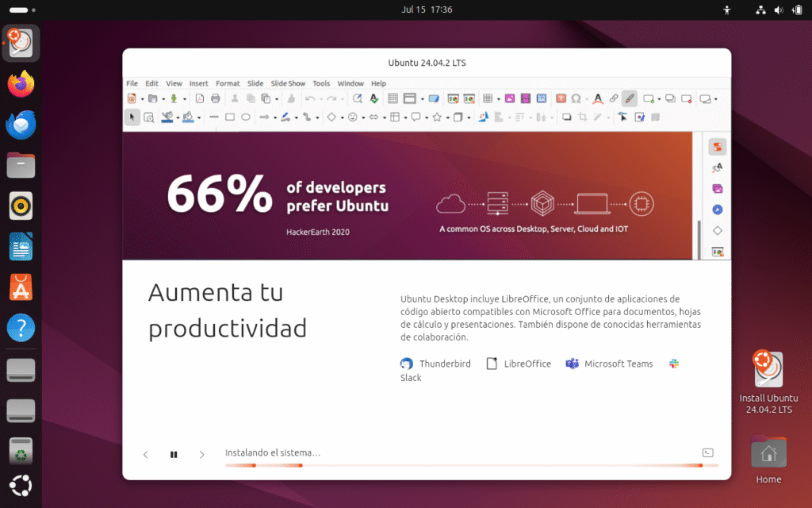The width and height of the screenshot is (812, 508).
Task: Expand the smiley Symbol Shapes dropdown arrow
Action: click(x=363, y=117)
